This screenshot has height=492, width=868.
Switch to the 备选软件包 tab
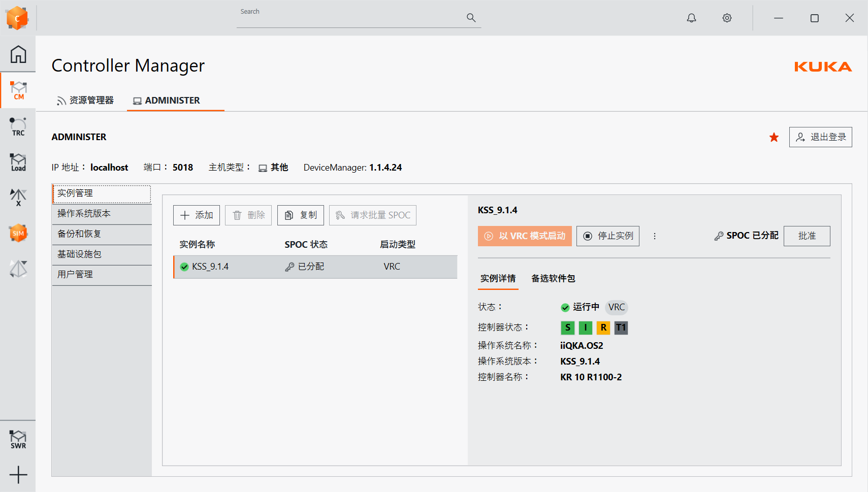click(x=553, y=278)
